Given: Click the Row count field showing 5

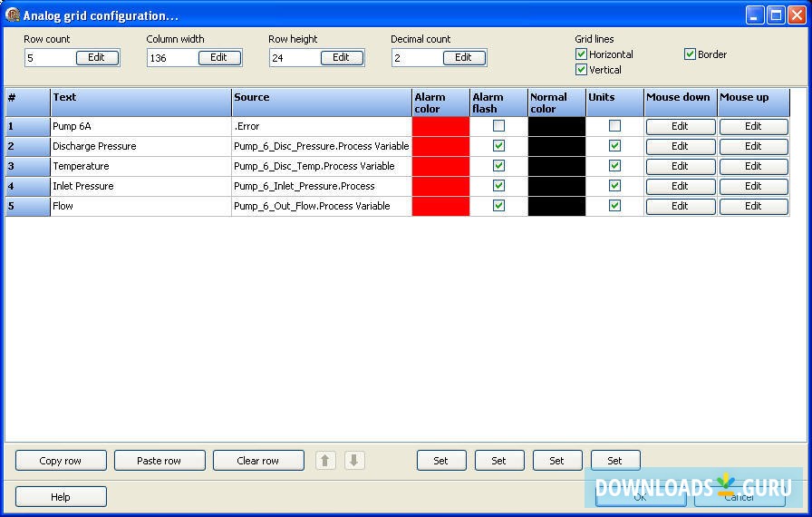Looking at the screenshot, I should (50, 58).
